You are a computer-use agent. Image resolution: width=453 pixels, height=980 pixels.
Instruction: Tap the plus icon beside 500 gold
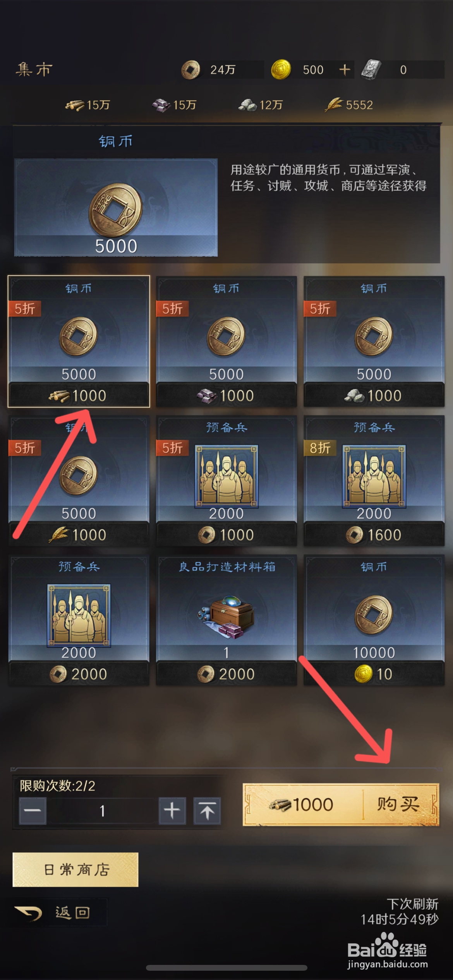[345, 70]
